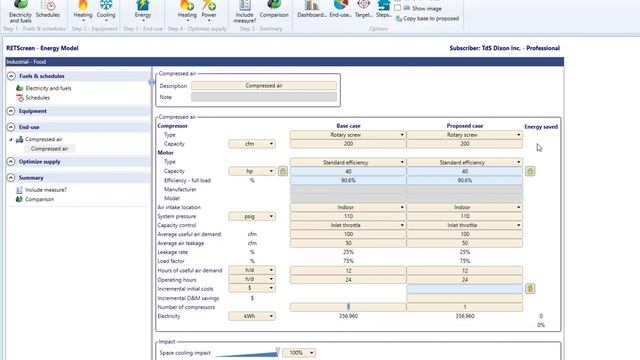Viewport: 640px width, 360px height.
Task: Collapse End-use section in sidebar
Action: 11,127
